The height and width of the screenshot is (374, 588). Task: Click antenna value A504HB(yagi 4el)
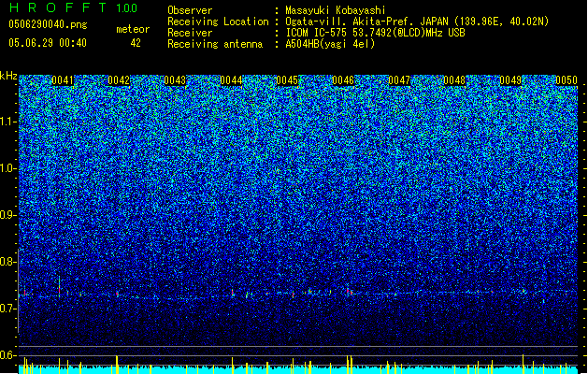[x=330, y=44]
